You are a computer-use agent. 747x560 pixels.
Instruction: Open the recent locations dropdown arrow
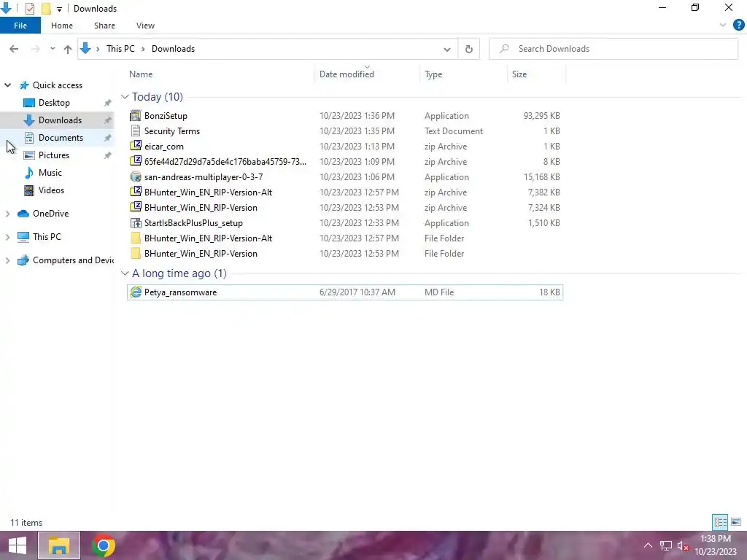click(x=53, y=49)
